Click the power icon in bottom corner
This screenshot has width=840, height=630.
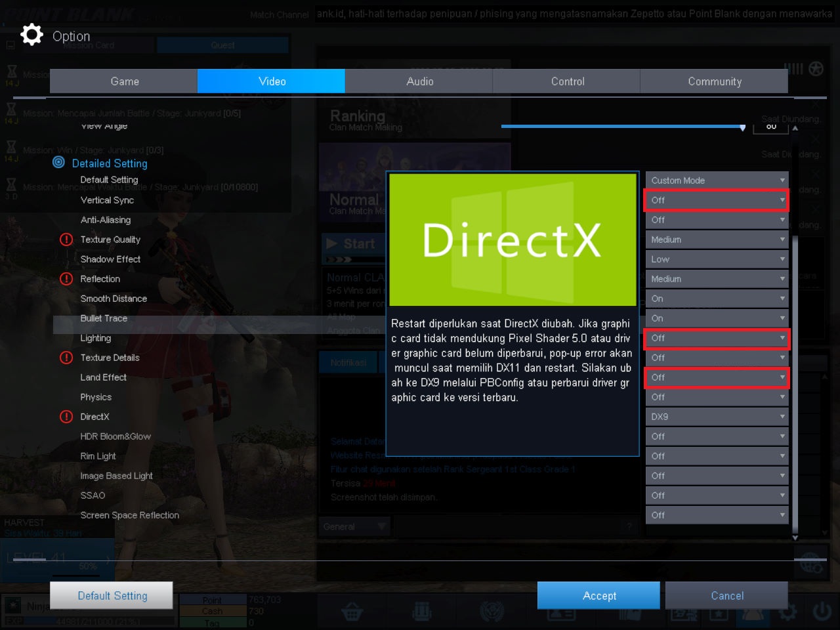(822, 612)
